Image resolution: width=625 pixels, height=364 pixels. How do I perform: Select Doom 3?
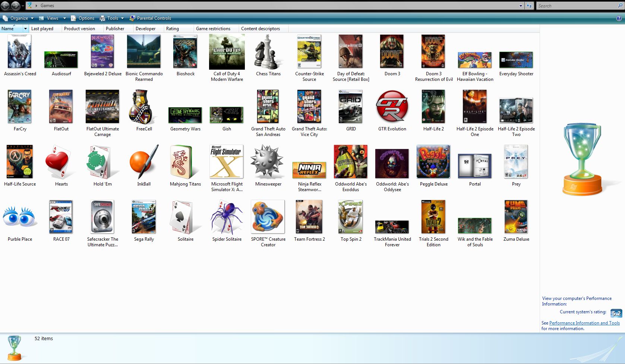pyautogui.click(x=392, y=51)
